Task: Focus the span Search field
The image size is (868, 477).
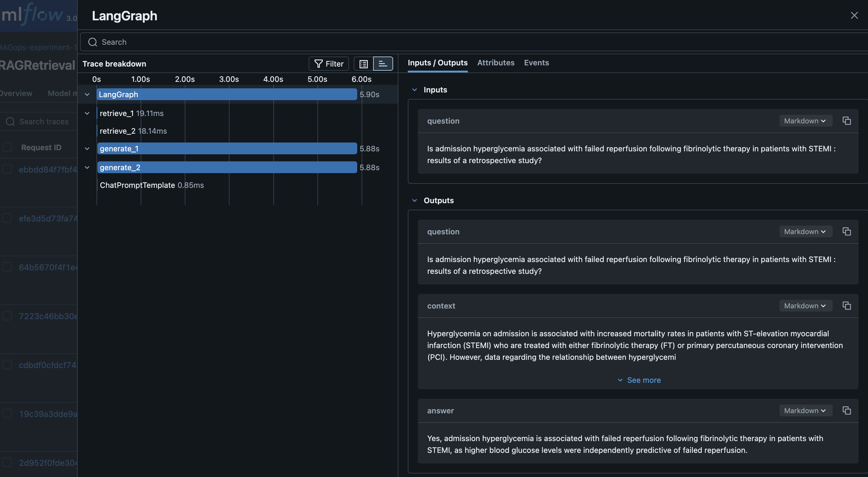Action: (472, 42)
